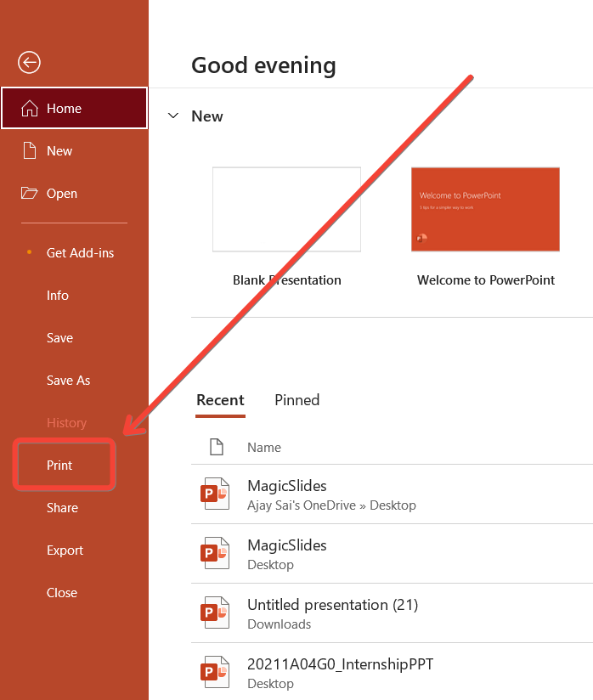Viewport: 593px width, 700px height.
Task: Collapse the New section chevron
Action: [x=173, y=116]
